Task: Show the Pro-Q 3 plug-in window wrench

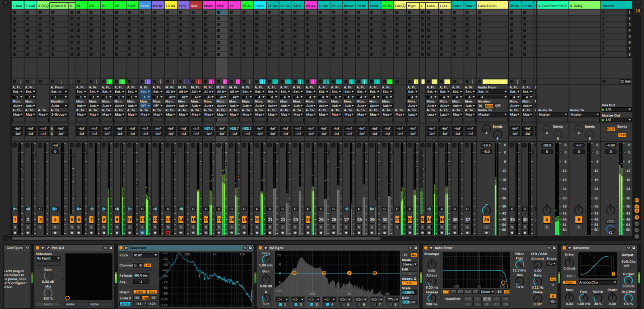Action: coord(48,248)
